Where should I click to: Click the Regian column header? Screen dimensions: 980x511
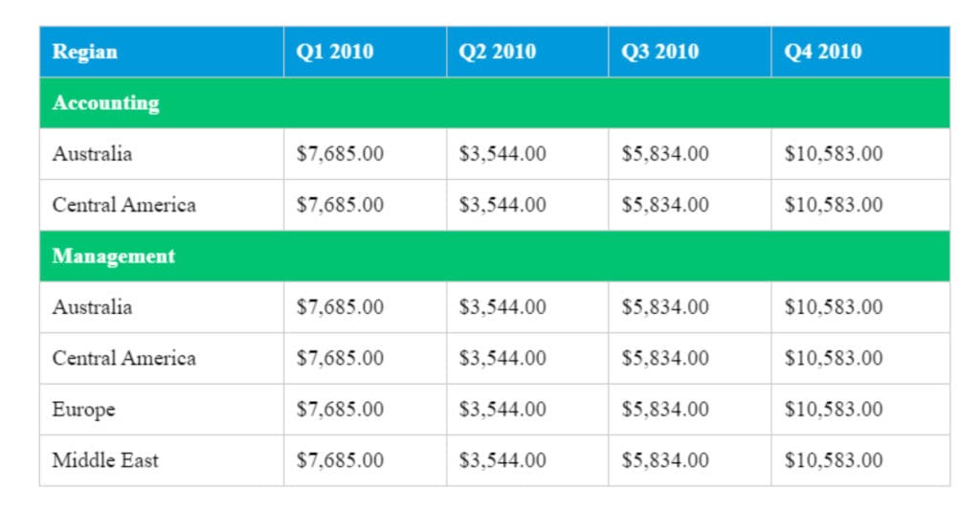click(x=161, y=52)
